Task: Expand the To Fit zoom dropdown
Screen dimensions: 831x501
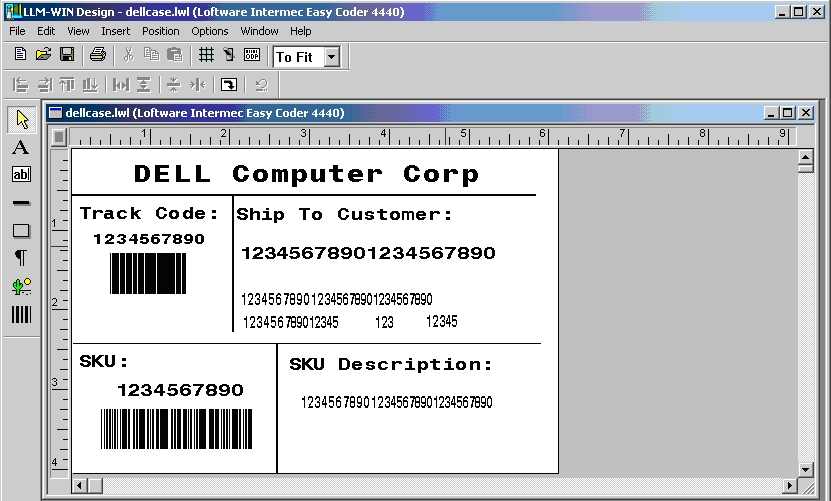Action: click(x=332, y=57)
